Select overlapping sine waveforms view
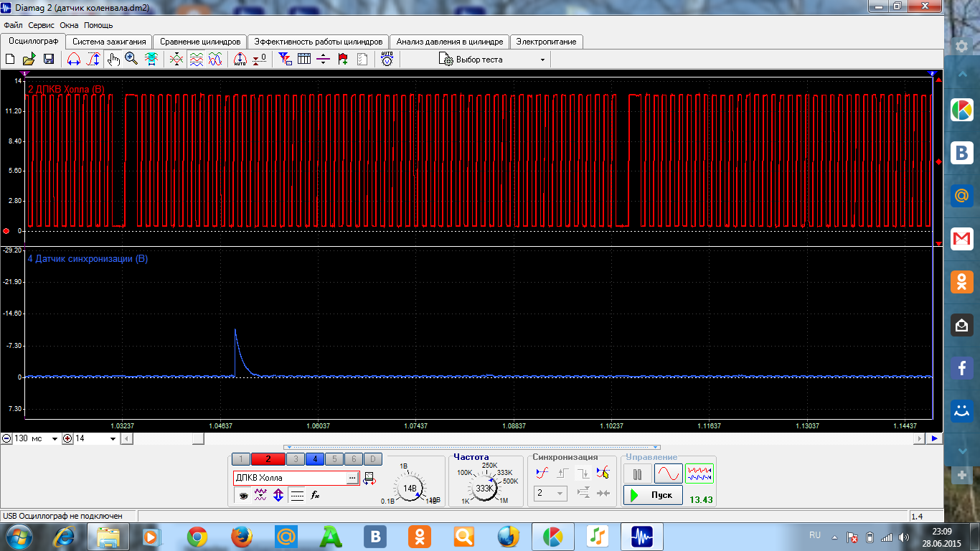The height and width of the screenshot is (551, 980). (x=215, y=60)
